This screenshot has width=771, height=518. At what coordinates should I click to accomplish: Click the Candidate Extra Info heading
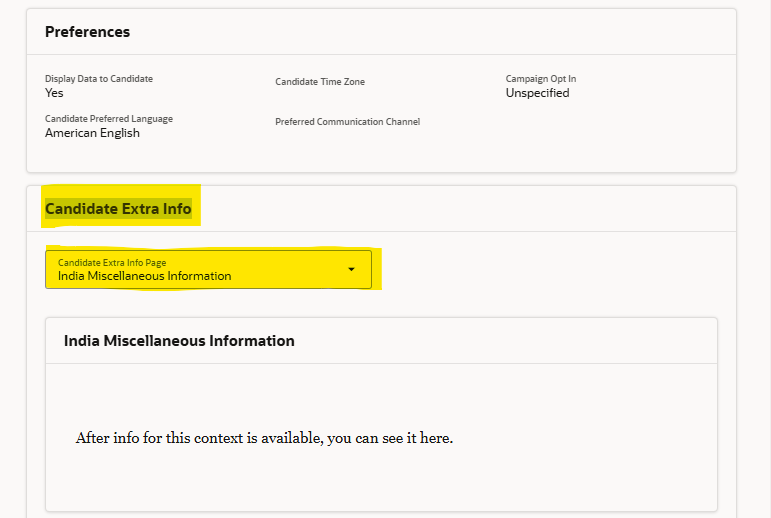pos(118,209)
